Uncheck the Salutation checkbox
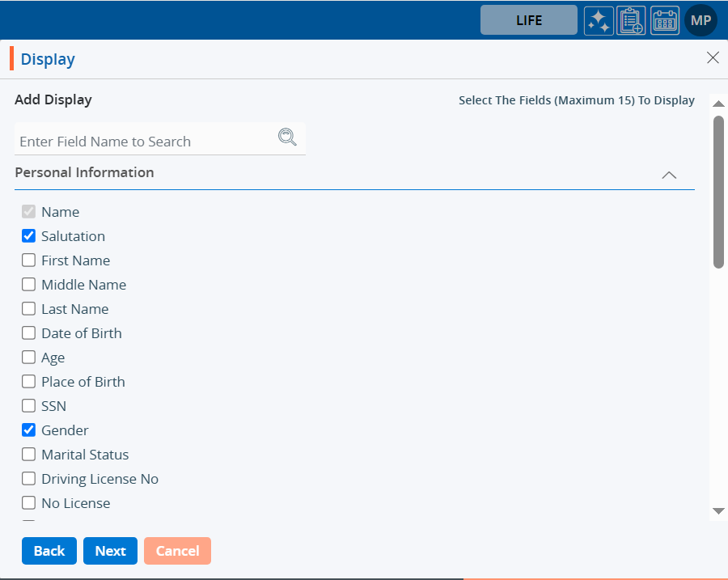The height and width of the screenshot is (580, 728). point(29,236)
